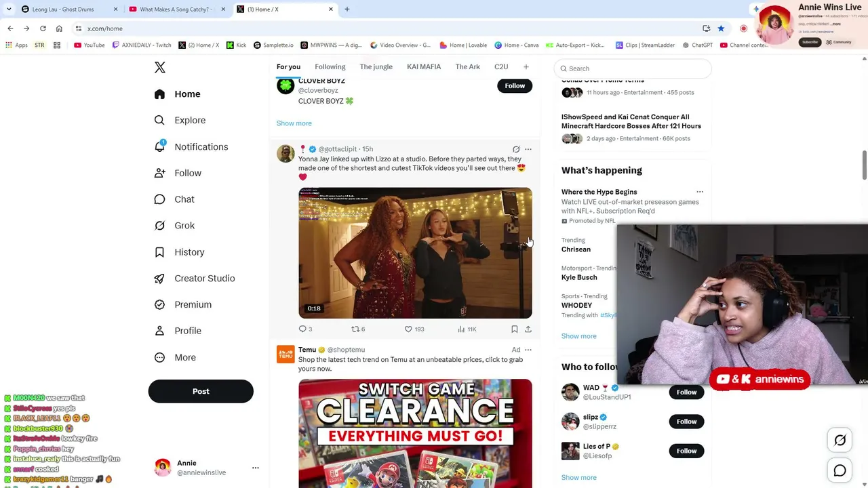Open new Chrome tab

coord(347,9)
